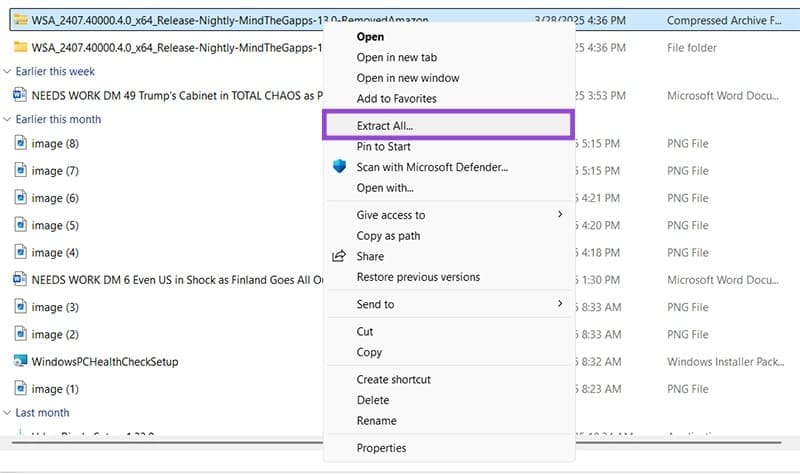Click the Trump's Cabinet Word document icon
800x474 pixels.
(20, 94)
